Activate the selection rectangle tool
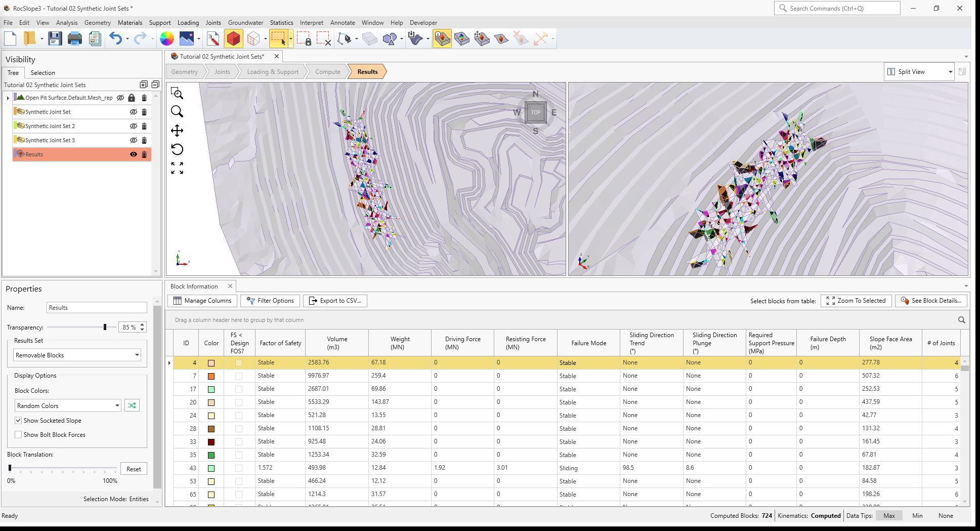The height and width of the screenshot is (531, 980). pyautogui.click(x=278, y=38)
